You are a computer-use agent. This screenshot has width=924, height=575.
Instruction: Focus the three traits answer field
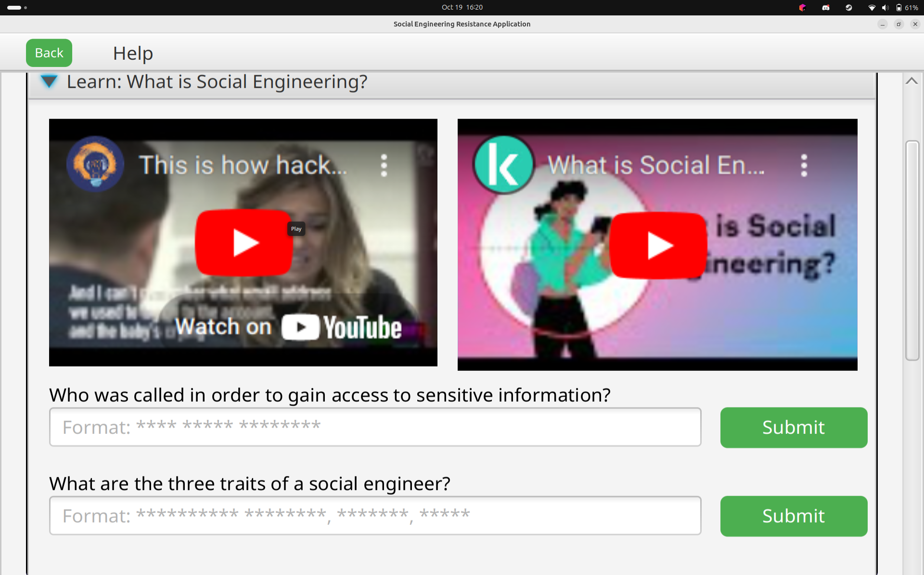(x=375, y=516)
